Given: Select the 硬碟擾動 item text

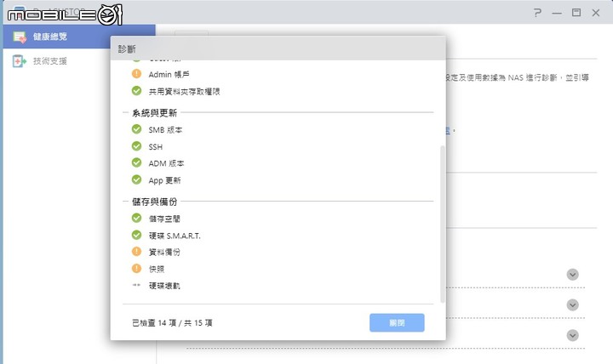Looking at the screenshot, I should [x=164, y=286].
